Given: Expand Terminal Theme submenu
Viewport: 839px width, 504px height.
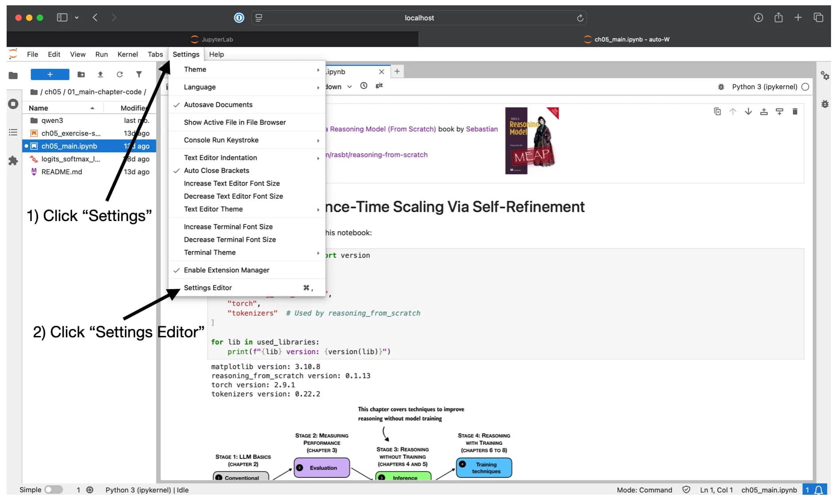Looking at the screenshot, I should tap(247, 252).
